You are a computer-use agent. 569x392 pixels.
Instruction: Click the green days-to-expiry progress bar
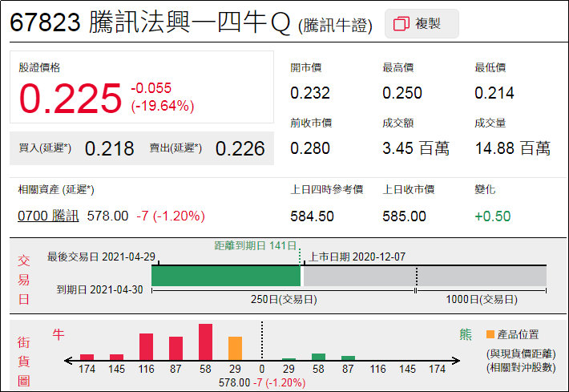(x=226, y=277)
